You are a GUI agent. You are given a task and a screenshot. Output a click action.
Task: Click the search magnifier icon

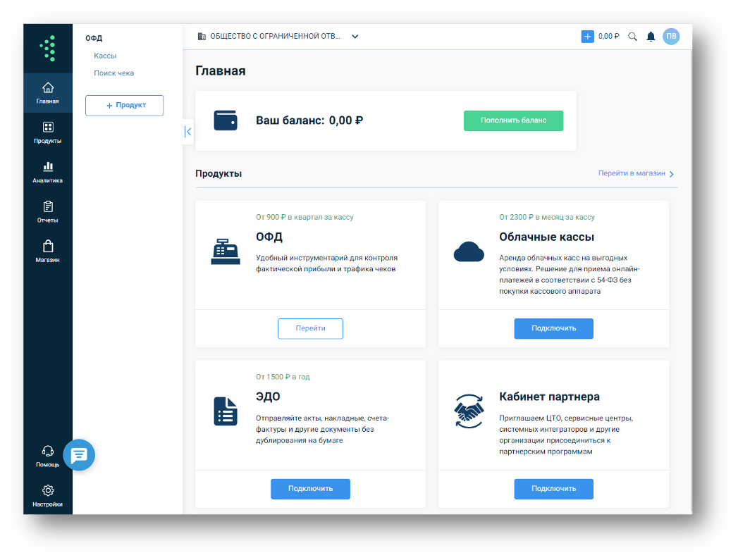pos(632,36)
